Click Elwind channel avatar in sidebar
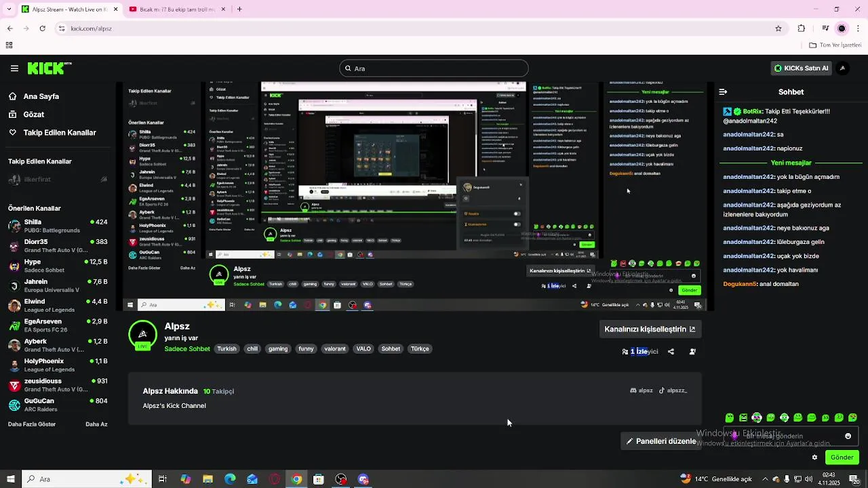This screenshot has height=488, width=868. coord(14,306)
